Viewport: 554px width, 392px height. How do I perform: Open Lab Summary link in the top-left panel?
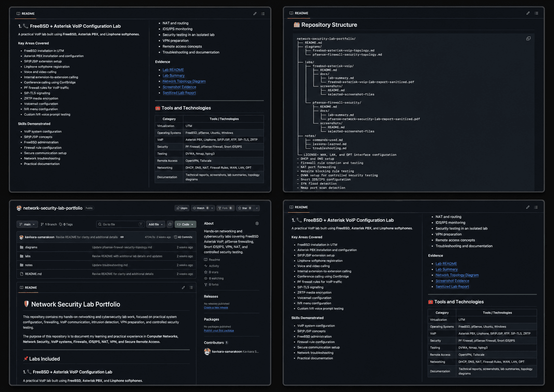pyautogui.click(x=174, y=75)
